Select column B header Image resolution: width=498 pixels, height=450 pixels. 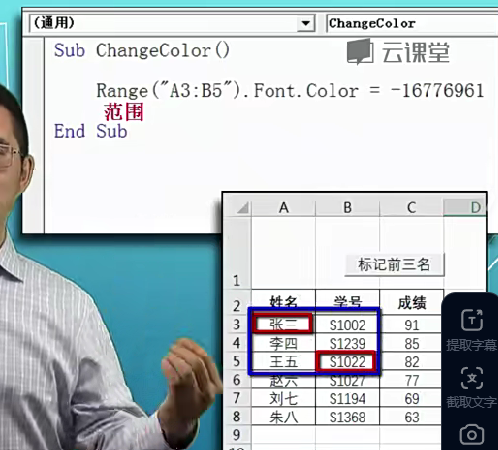[x=347, y=207]
